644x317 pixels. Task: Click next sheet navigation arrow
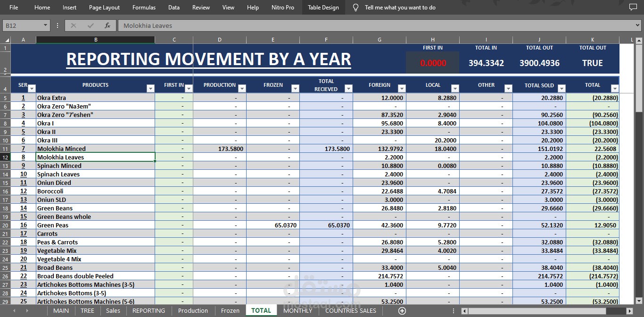27,310
